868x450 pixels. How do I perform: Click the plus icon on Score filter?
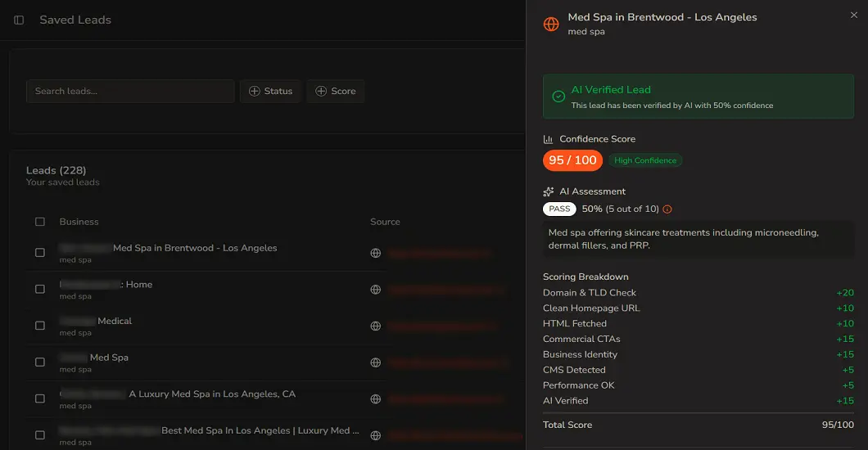(320, 91)
